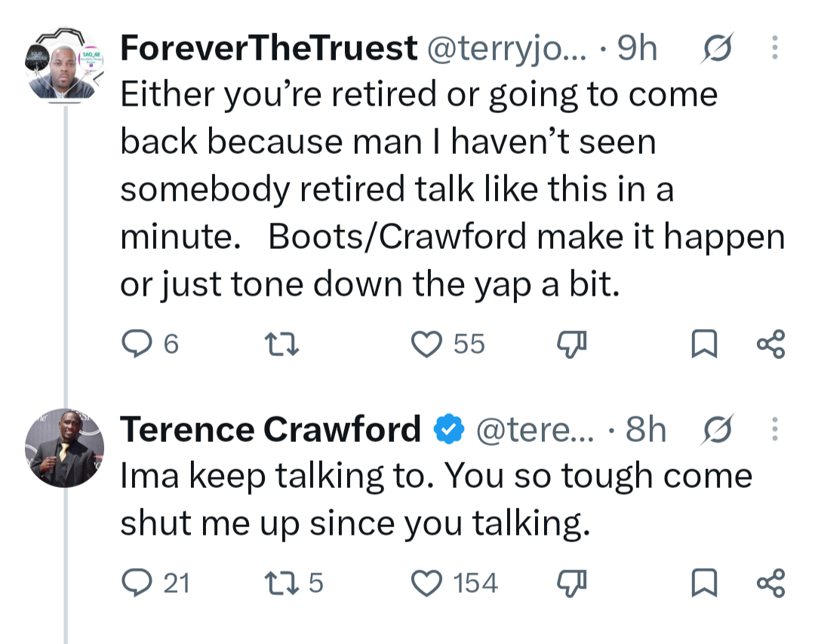This screenshot has height=644, width=815.
Task: Share Terence Crawford's reply
Action: 770,583
